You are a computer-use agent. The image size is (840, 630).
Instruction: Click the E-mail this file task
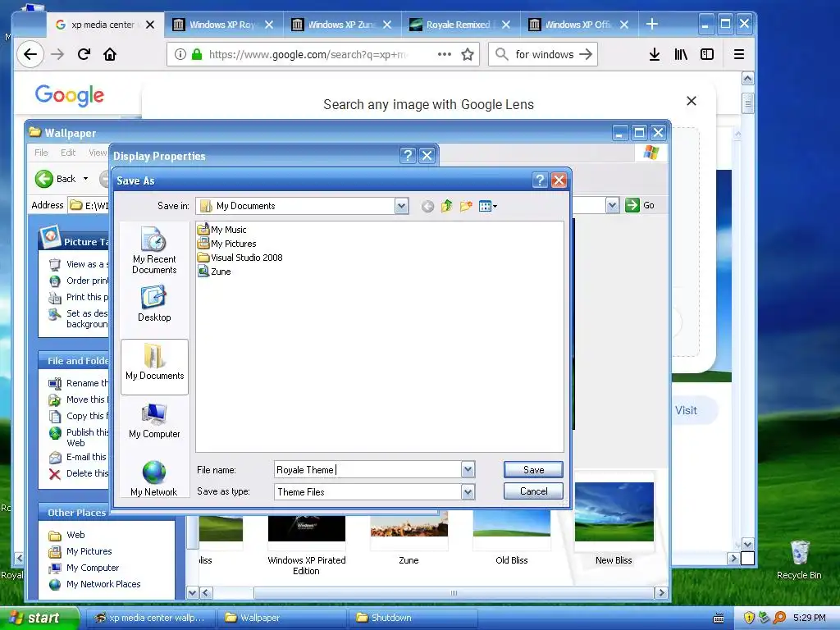tap(78, 457)
